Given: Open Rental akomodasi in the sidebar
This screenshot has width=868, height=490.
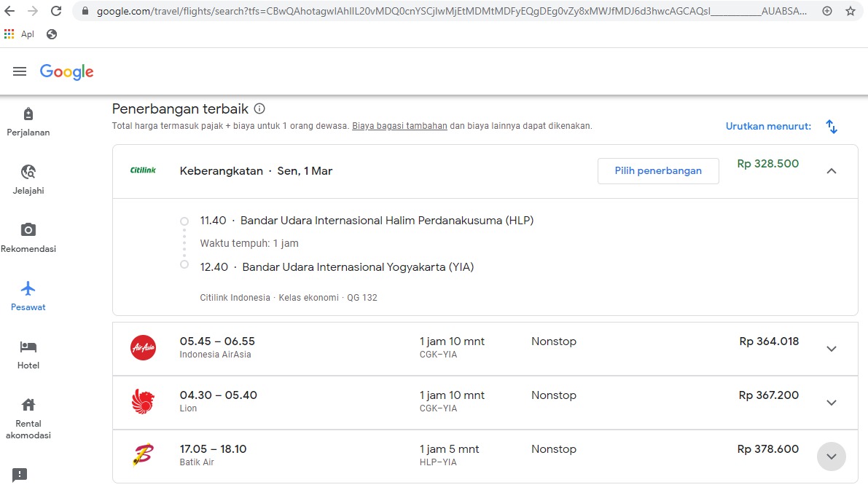Looking at the screenshot, I should click(x=28, y=419).
